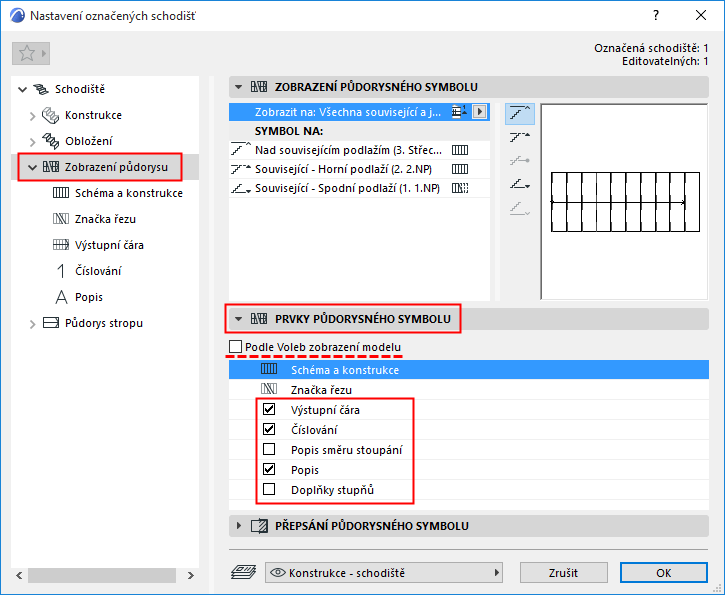Screen dimensions: 725x595
Task: Expand the Půdorys stropu branch
Action: (x=32, y=324)
